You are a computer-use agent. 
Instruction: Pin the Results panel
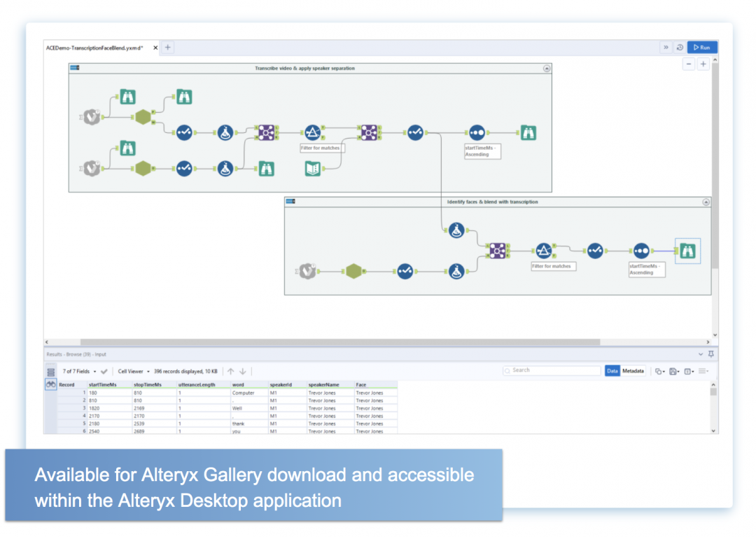(x=711, y=354)
